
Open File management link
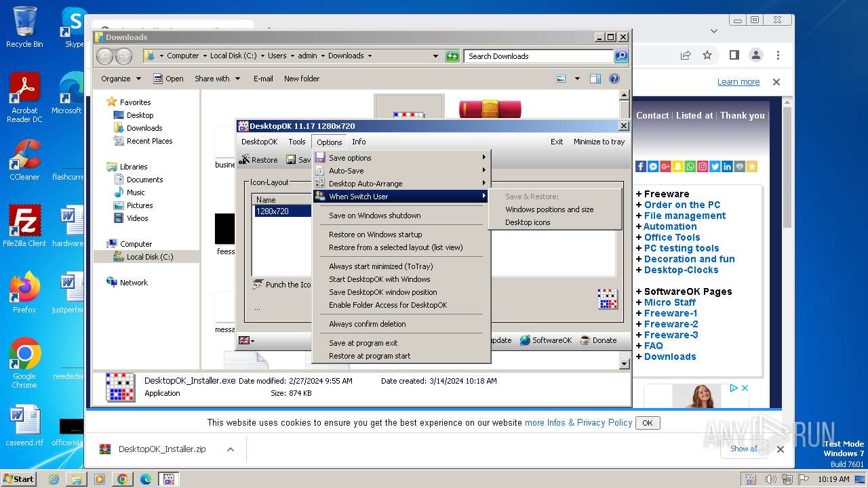(685, 216)
